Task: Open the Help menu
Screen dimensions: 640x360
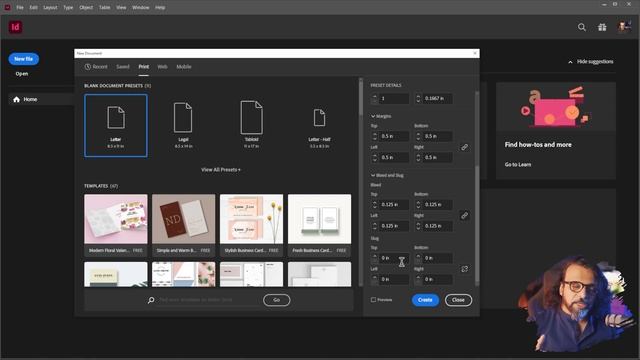Action: coord(160,7)
